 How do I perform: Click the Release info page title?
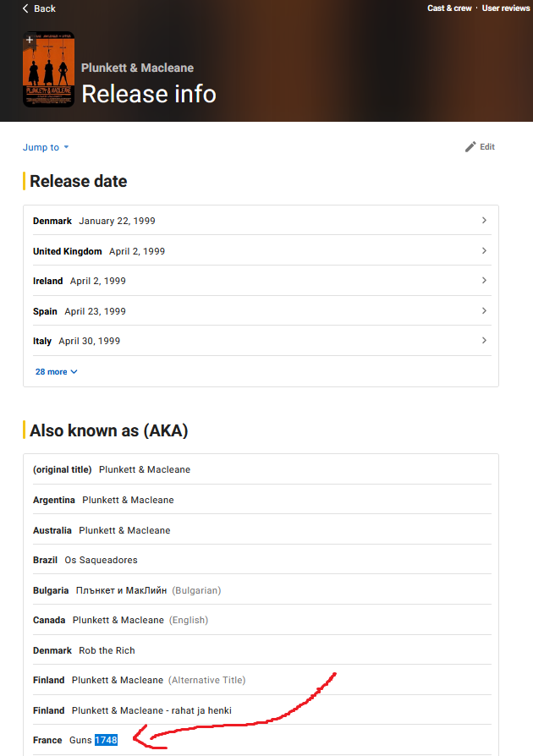(x=149, y=94)
